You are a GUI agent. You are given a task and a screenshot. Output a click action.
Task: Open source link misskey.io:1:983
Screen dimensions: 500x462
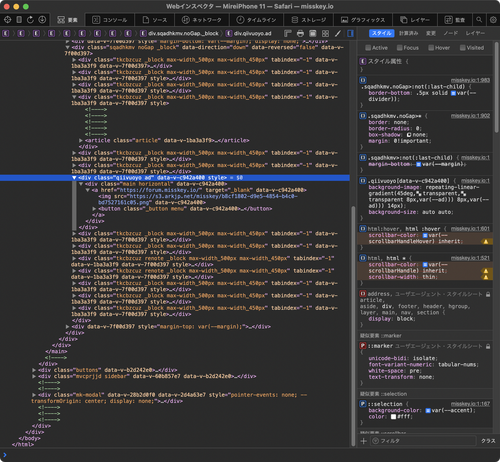470,80
